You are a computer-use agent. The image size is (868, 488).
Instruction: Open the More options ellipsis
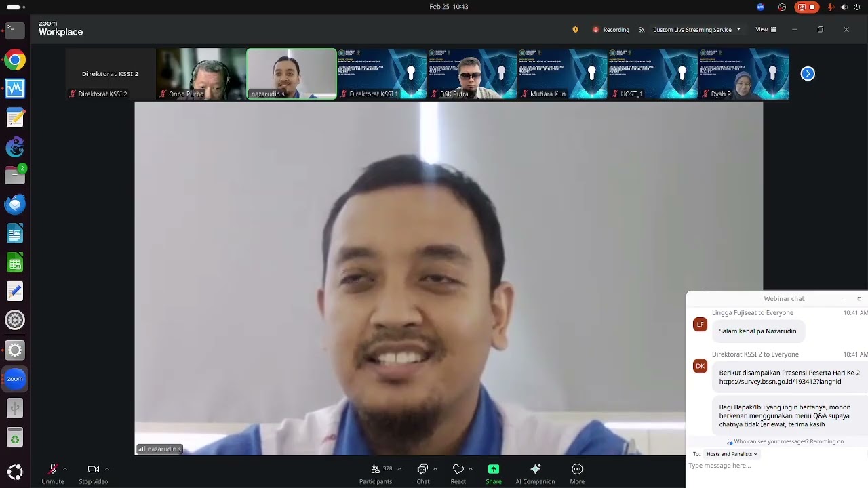pyautogui.click(x=577, y=469)
